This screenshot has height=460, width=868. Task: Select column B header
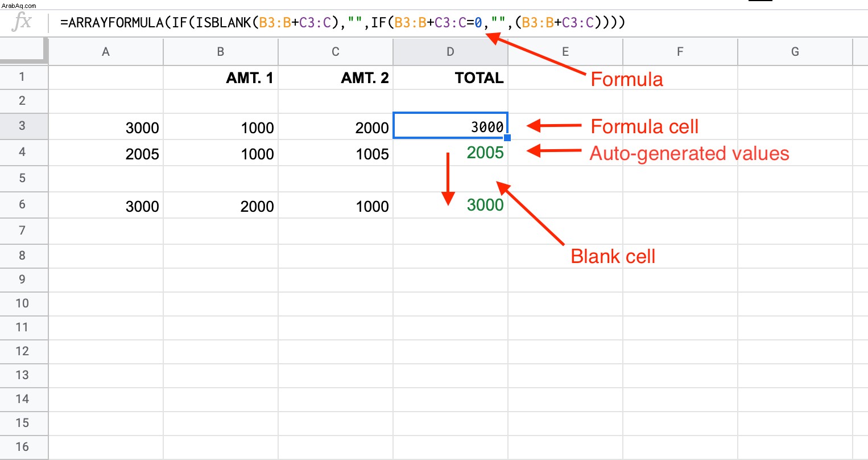click(x=221, y=52)
